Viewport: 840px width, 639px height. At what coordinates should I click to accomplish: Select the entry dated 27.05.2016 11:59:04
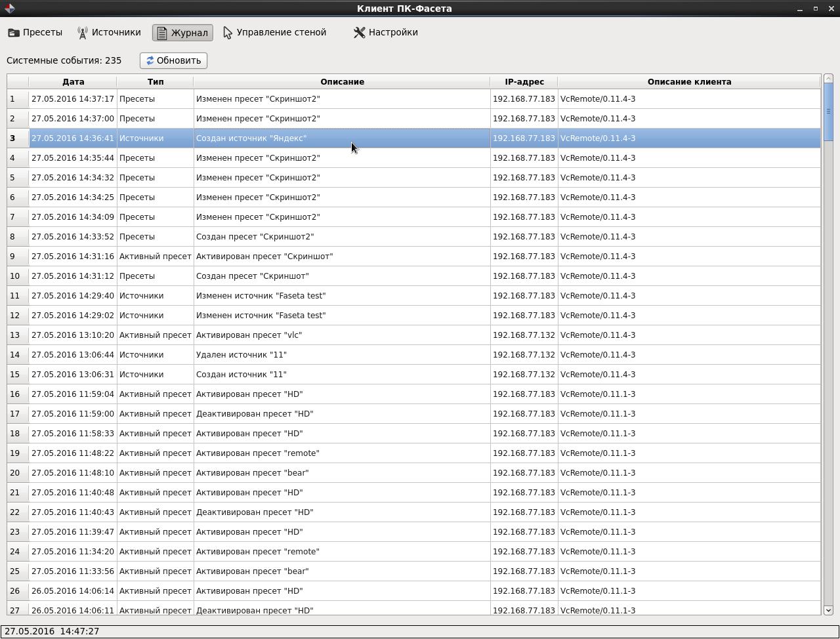(73, 394)
